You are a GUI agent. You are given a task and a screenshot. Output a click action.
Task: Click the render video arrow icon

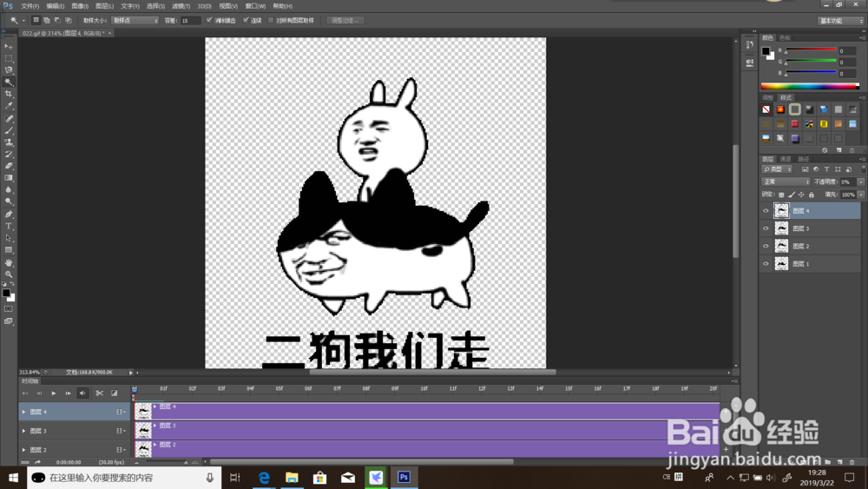tap(37, 462)
